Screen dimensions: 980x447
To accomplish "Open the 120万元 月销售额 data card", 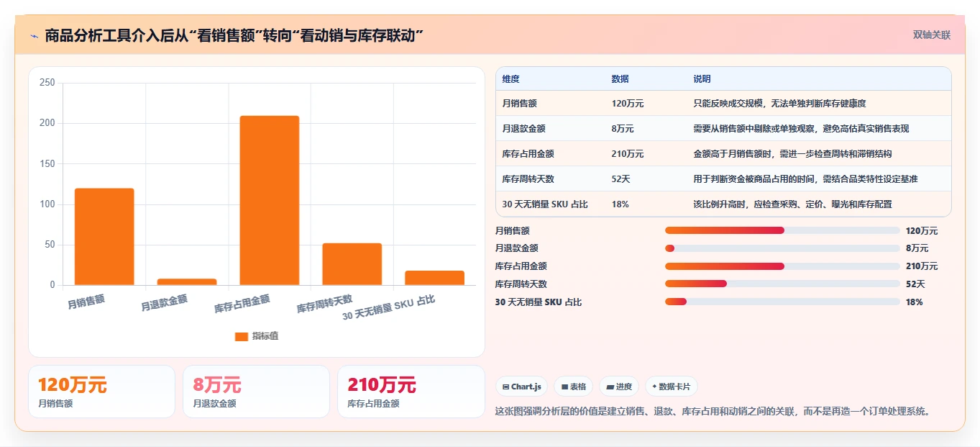I will pos(101,392).
